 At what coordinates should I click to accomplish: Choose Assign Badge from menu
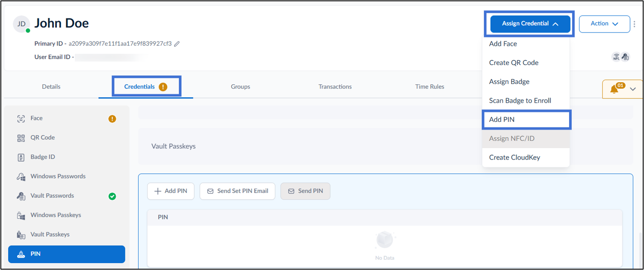(526, 82)
